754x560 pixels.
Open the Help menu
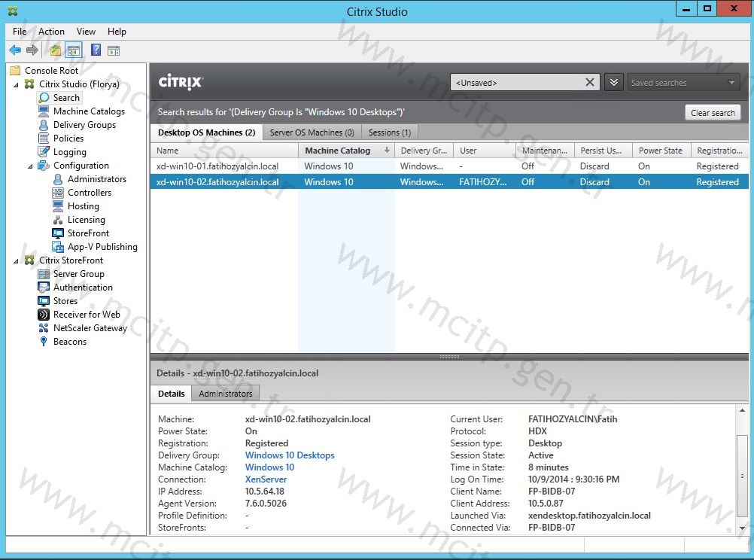(x=117, y=32)
